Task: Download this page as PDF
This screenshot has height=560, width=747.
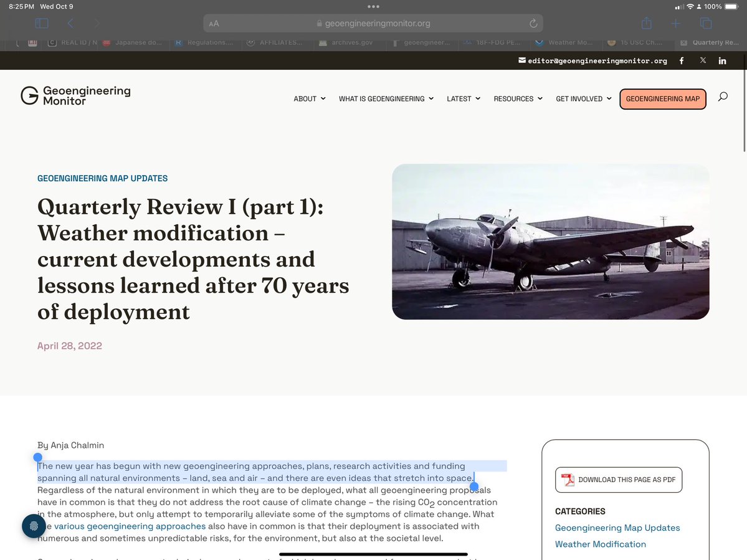Action: tap(619, 480)
